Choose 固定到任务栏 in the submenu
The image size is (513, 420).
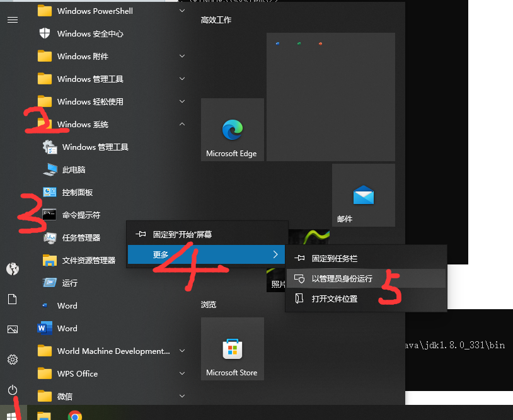point(366,259)
